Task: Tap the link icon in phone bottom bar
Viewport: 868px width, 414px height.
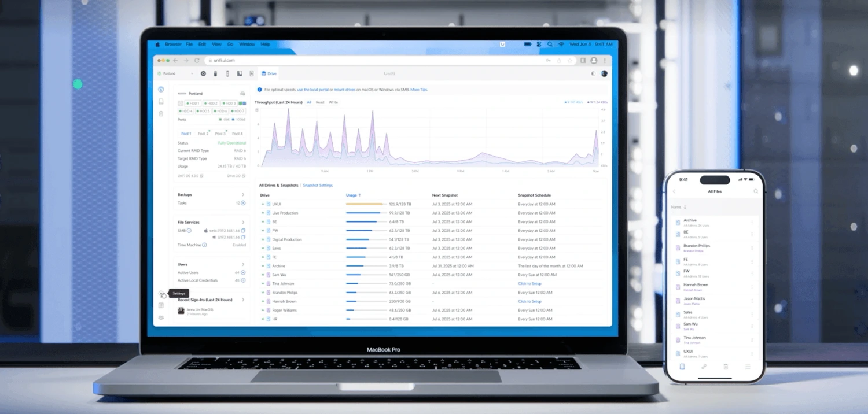Action: pyautogui.click(x=704, y=367)
